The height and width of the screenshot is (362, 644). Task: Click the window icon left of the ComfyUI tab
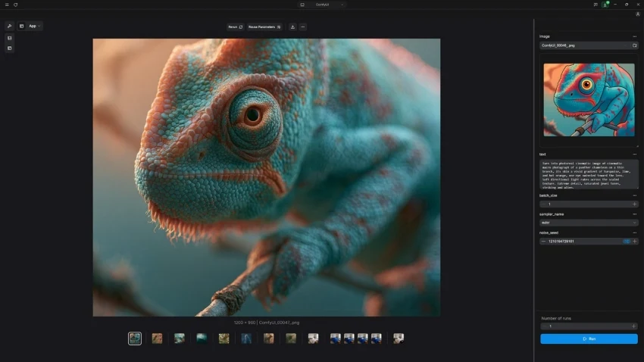tap(302, 5)
